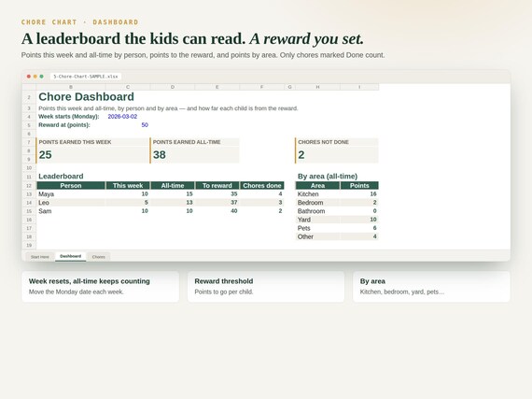
Task: Open the Start Here sheet tab
Action: click(40, 257)
